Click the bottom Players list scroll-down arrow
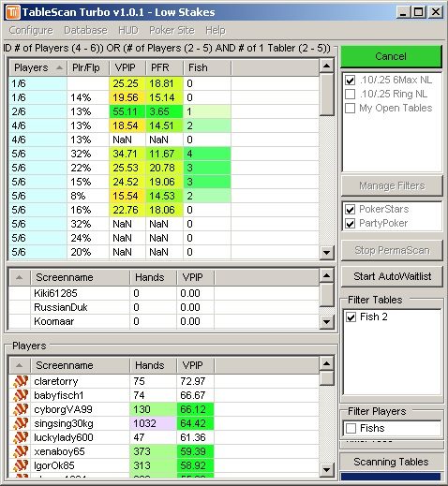 [327, 469]
